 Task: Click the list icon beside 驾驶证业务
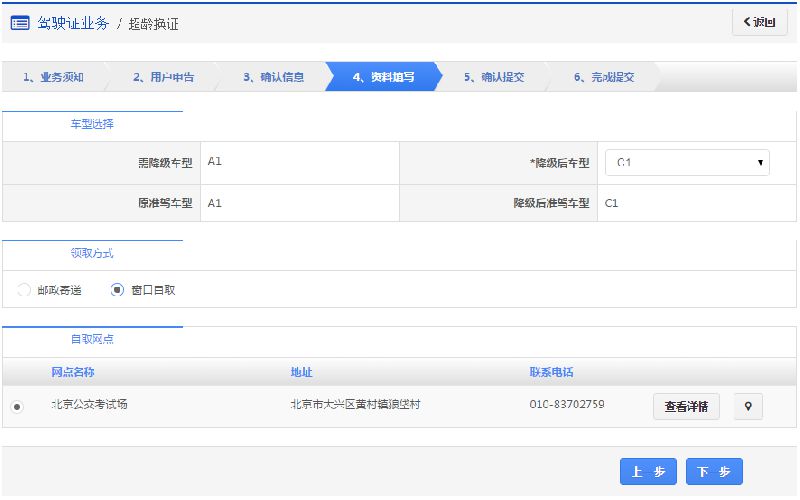pos(20,23)
